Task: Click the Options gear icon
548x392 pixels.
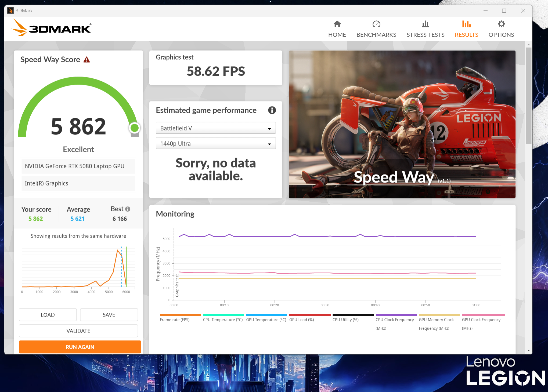Action: [x=501, y=24]
